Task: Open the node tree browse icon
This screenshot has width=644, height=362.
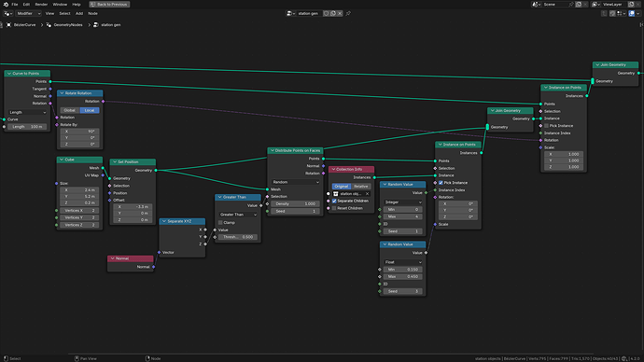Action: pos(291,14)
